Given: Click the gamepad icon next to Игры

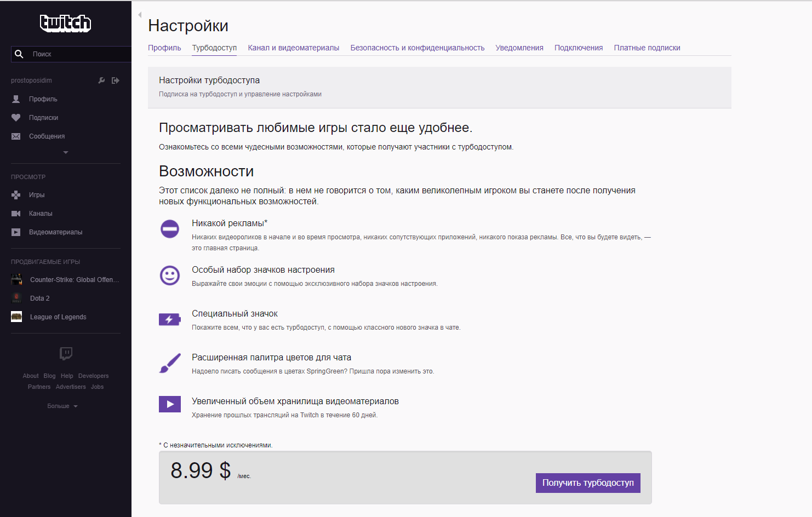Looking at the screenshot, I should click(x=16, y=195).
